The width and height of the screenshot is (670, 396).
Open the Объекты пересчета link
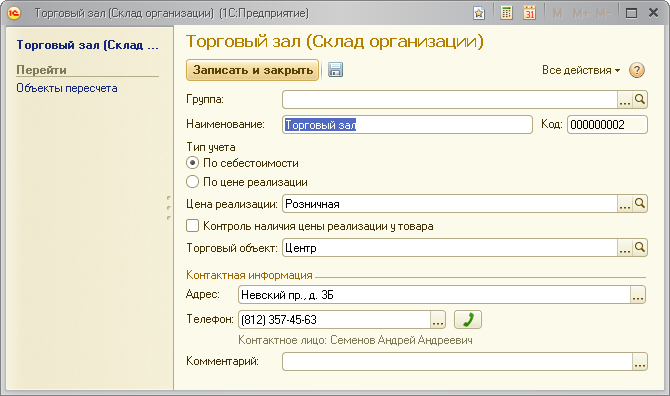click(67, 88)
